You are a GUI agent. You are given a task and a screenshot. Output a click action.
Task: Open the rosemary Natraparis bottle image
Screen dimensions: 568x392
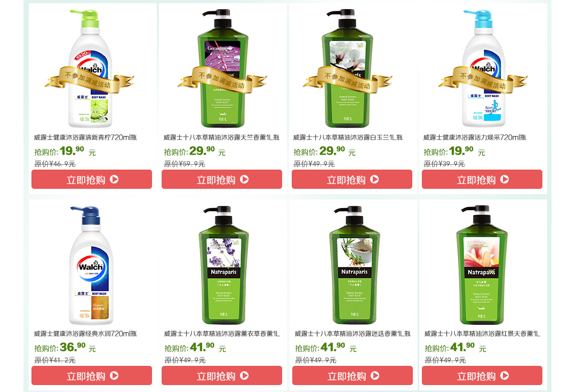(x=354, y=265)
